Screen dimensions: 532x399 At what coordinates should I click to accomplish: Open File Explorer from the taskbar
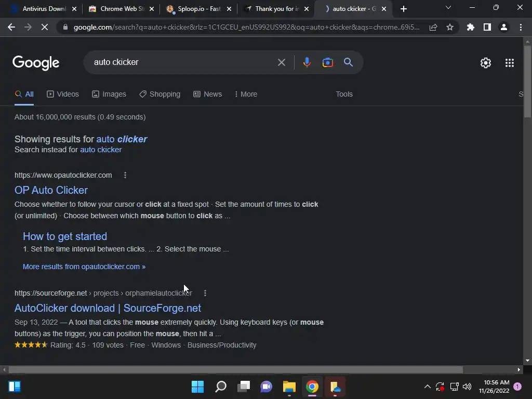tap(289, 387)
